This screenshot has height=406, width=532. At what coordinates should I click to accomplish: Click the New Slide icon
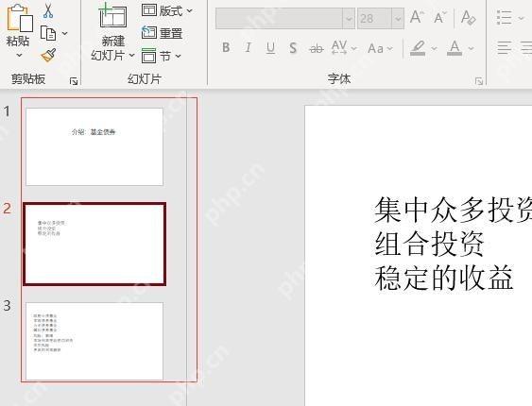112,16
